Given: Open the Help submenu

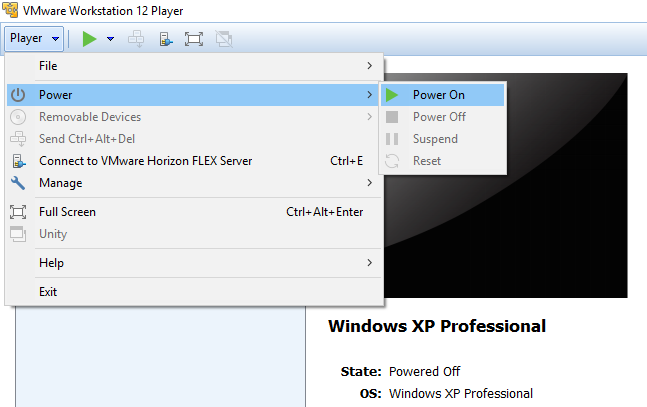Looking at the screenshot, I should [192, 263].
